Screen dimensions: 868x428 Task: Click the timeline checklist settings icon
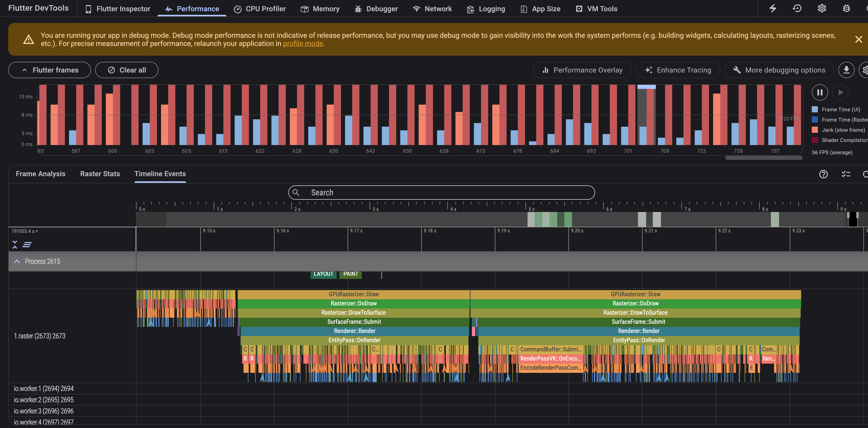click(846, 174)
